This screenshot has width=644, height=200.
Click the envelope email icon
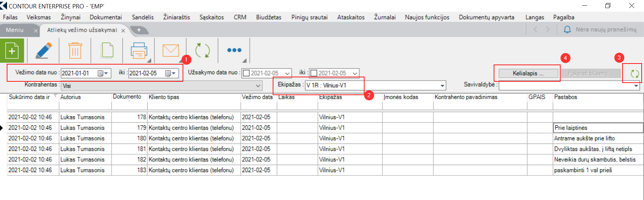pyautogui.click(x=171, y=51)
